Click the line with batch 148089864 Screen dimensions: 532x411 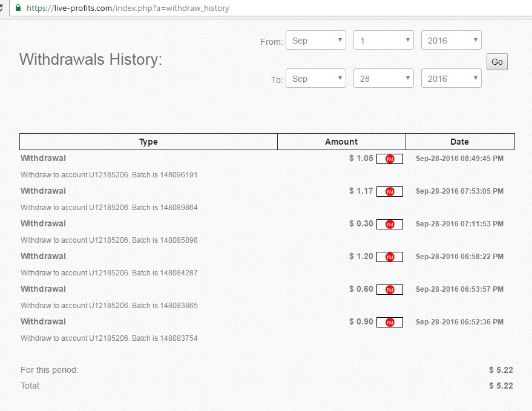tap(109, 208)
